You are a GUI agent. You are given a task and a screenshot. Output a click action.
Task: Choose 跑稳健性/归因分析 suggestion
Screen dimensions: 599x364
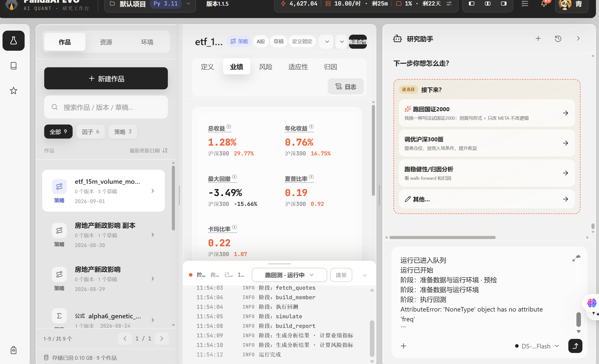487,173
